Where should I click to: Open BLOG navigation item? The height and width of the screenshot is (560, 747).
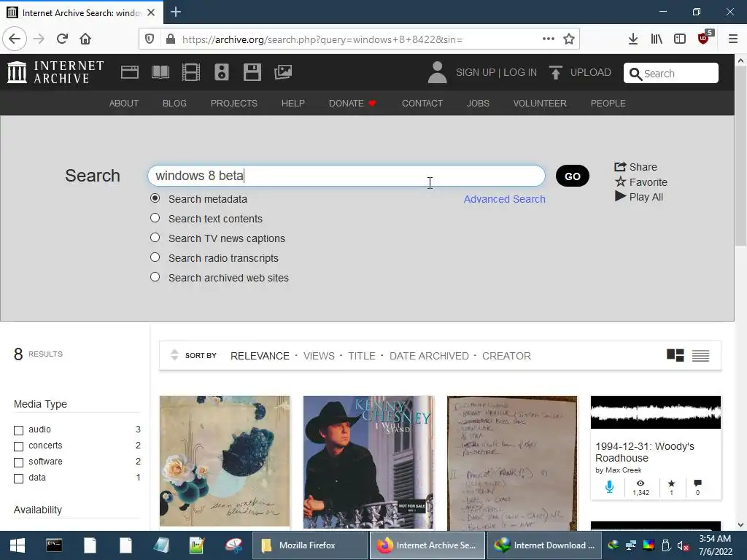[x=174, y=104]
